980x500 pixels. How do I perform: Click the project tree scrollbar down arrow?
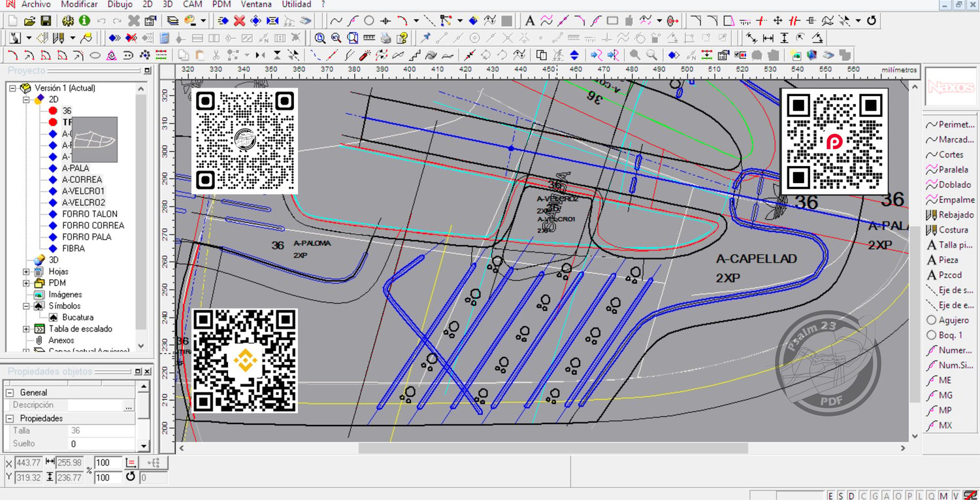[x=141, y=346]
